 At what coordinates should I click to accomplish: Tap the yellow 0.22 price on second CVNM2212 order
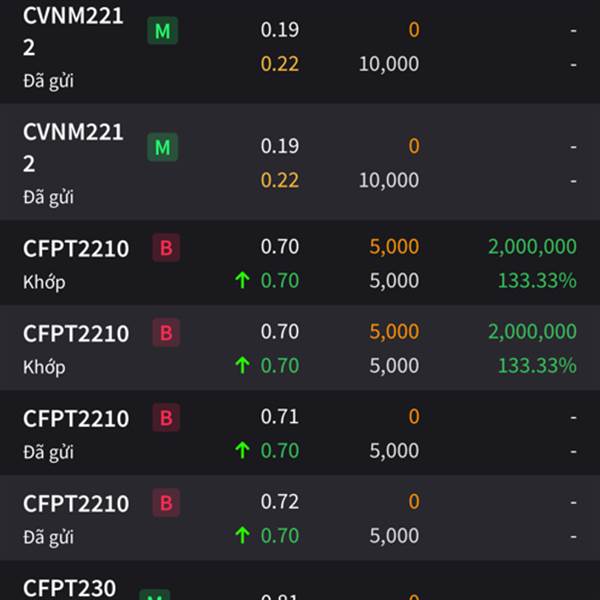pos(280,180)
